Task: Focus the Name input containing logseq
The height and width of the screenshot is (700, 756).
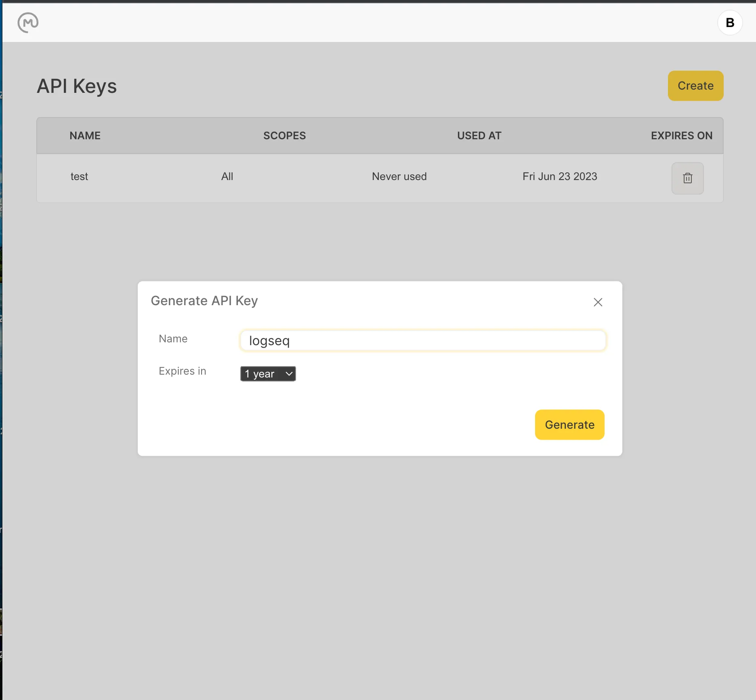Action: tap(422, 341)
